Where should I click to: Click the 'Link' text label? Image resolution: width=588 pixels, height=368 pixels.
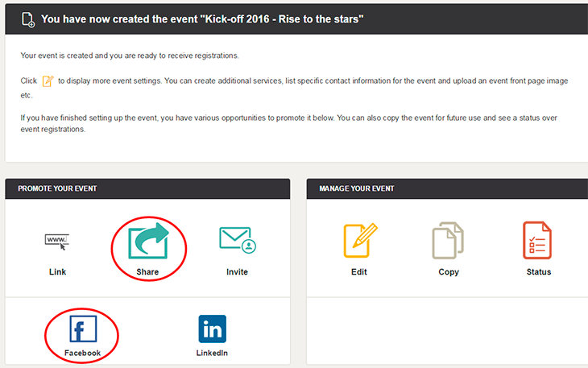coord(57,272)
